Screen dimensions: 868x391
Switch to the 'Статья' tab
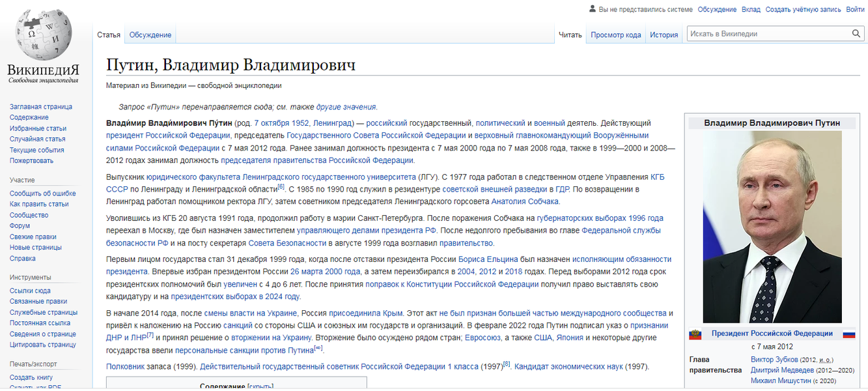click(109, 35)
